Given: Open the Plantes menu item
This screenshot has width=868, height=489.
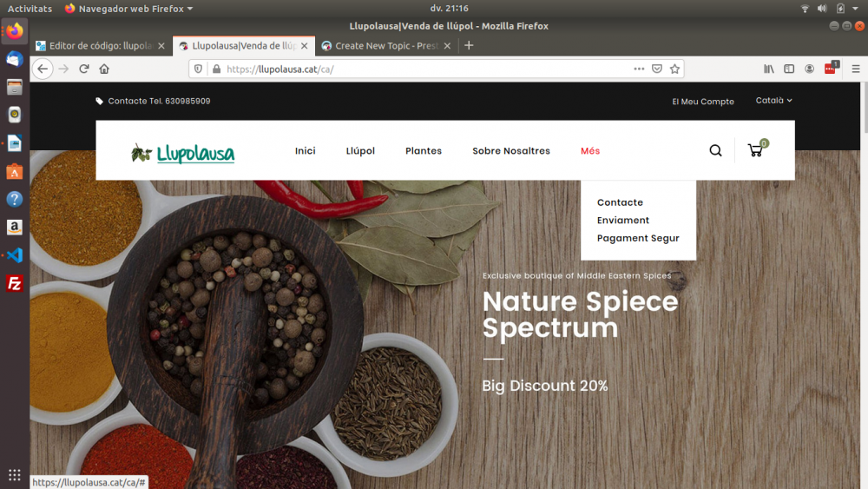Looking at the screenshot, I should click(x=424, y=150).
